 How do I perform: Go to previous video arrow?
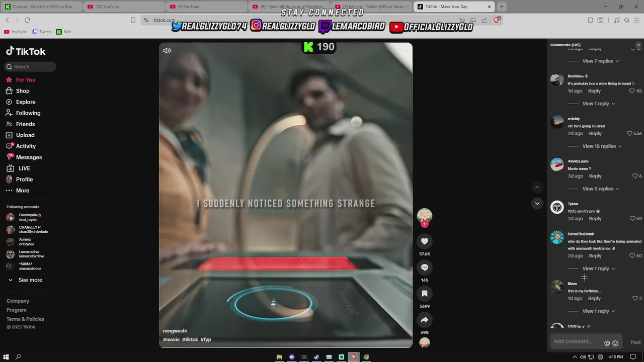pos(537,187)
